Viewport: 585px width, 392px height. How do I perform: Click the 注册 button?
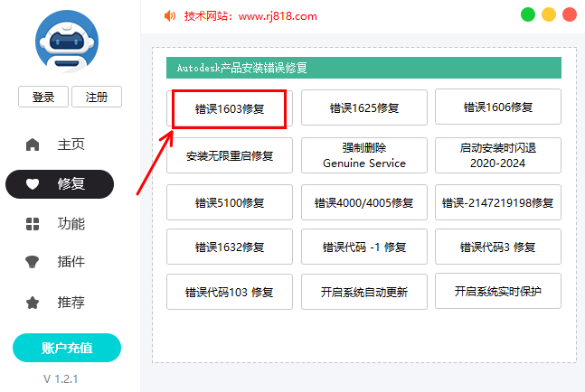click(x=97, y=97)
